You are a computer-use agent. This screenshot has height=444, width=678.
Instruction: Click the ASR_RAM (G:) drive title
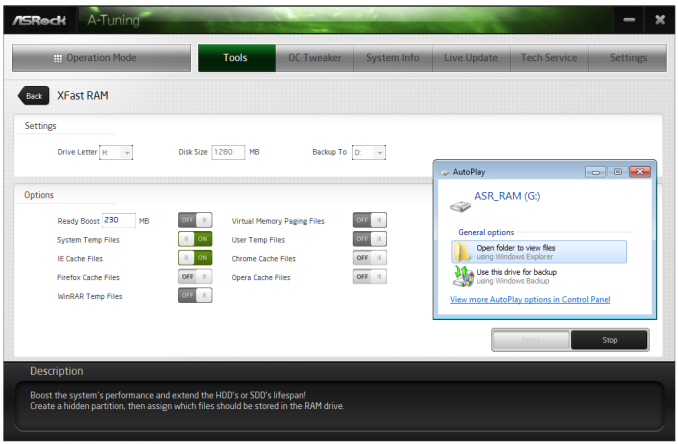click(507, 196)
